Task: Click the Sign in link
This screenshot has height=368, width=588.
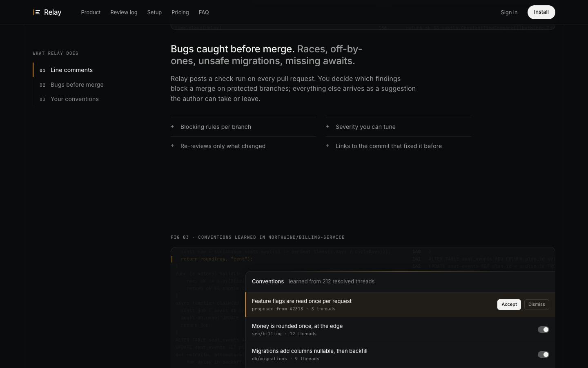Action: 509,12
